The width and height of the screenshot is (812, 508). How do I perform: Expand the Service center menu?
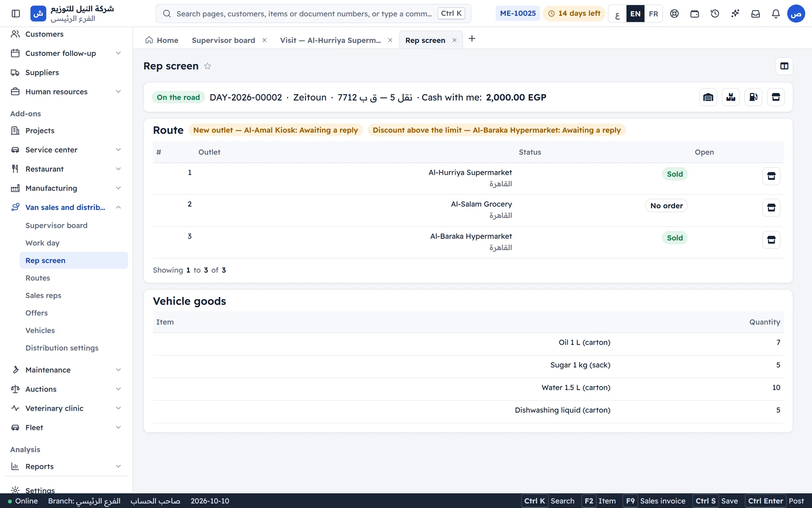click(66, 150)
